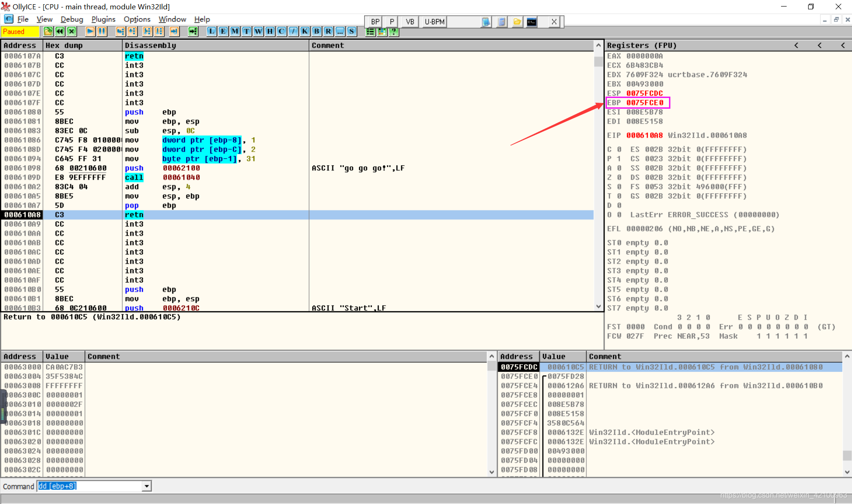
Task: Click the disassembly pane scroll-down arrow
Action: coord(599,307)
